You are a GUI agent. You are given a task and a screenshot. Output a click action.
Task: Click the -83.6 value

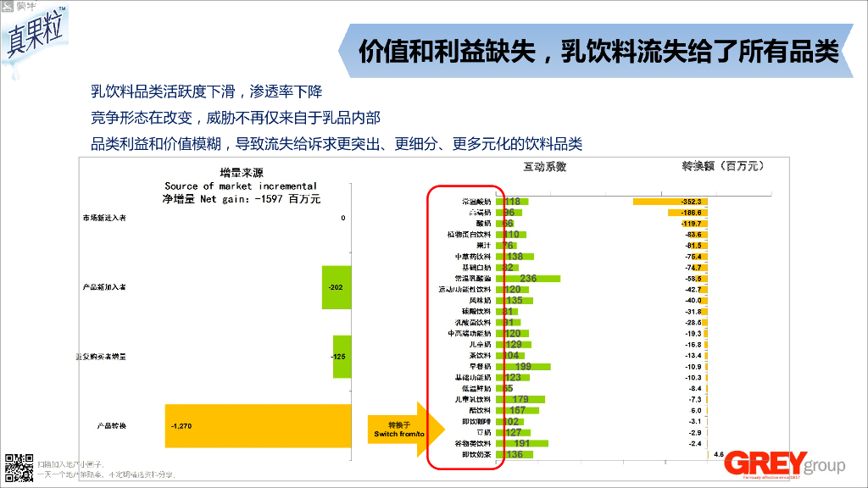click(693, 235)
